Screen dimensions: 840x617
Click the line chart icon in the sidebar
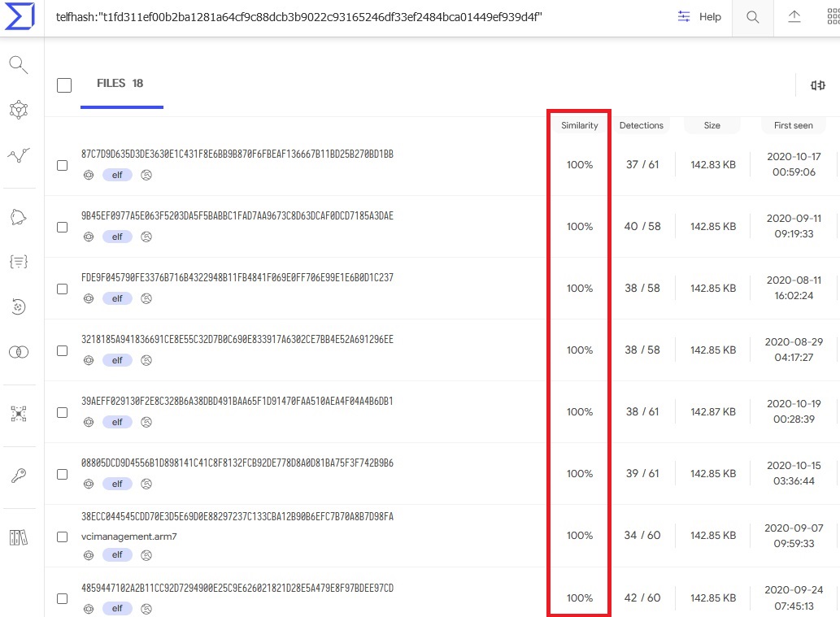[20, 154]
